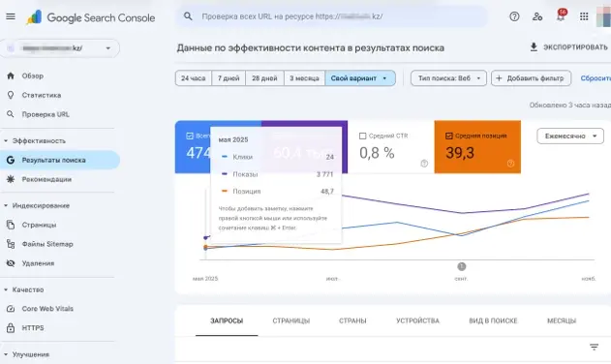Click the plus icon in Добавить фильтр
This screenshot has height=364, width=611.
click(499, 78)
